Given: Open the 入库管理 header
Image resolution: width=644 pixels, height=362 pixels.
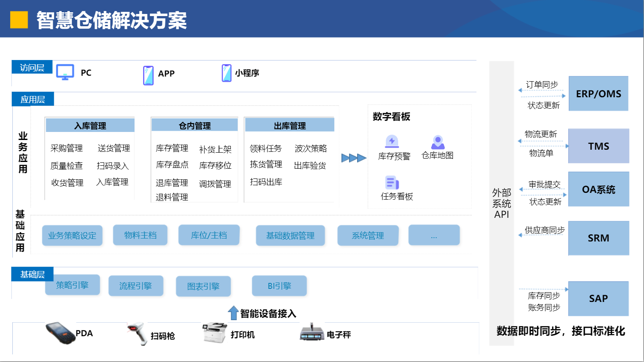Looking at the screenshot, I should pyautogui.click(x=90, y=125).
